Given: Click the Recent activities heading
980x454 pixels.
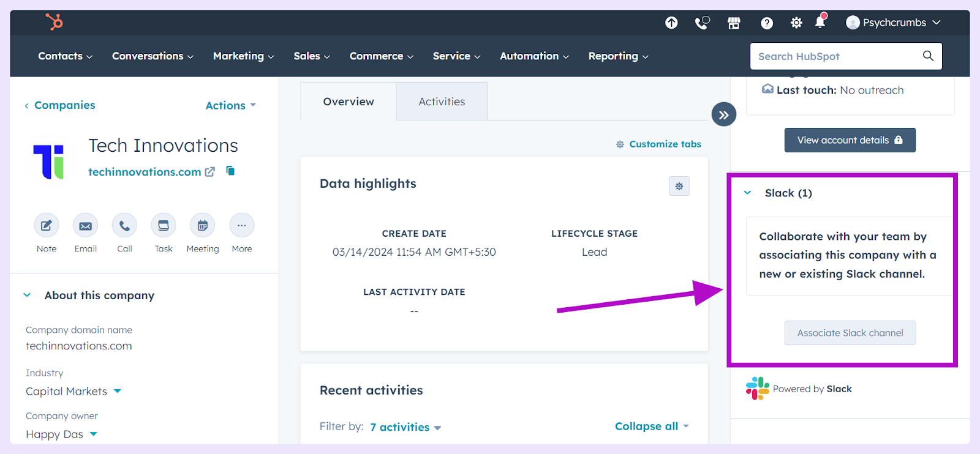Looking at the screenshot, I should 371,390.
